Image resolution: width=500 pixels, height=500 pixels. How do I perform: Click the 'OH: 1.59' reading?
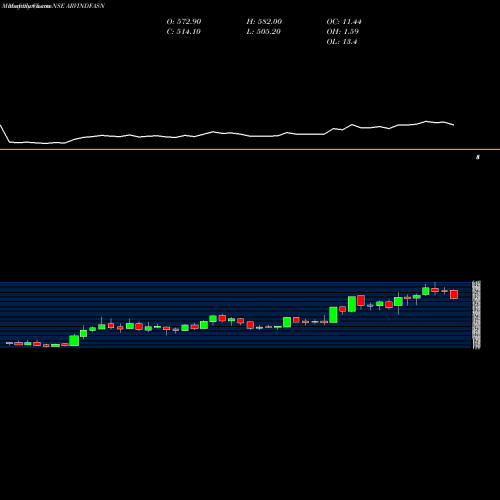click(342, 31)
